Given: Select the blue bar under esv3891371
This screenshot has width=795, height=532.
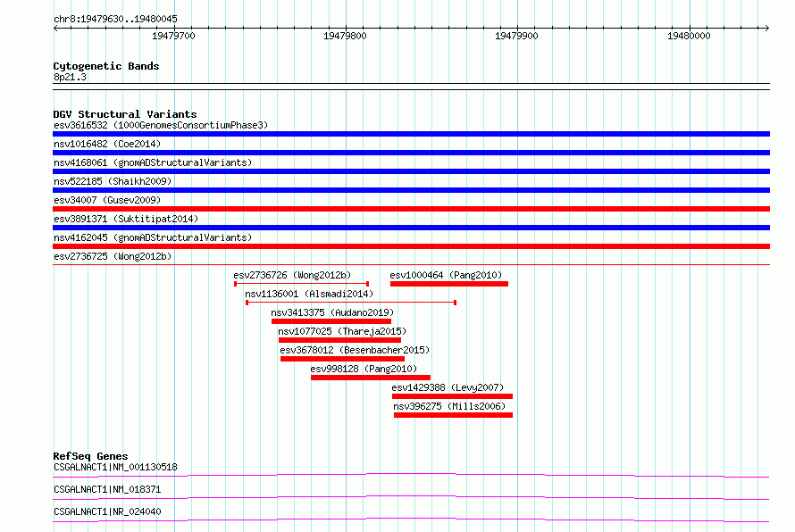Looking at the screenshot, I should point(411,228).
